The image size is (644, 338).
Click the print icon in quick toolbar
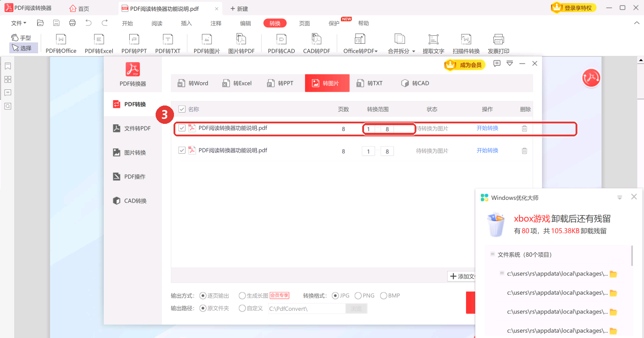click(x=72, y=23)
